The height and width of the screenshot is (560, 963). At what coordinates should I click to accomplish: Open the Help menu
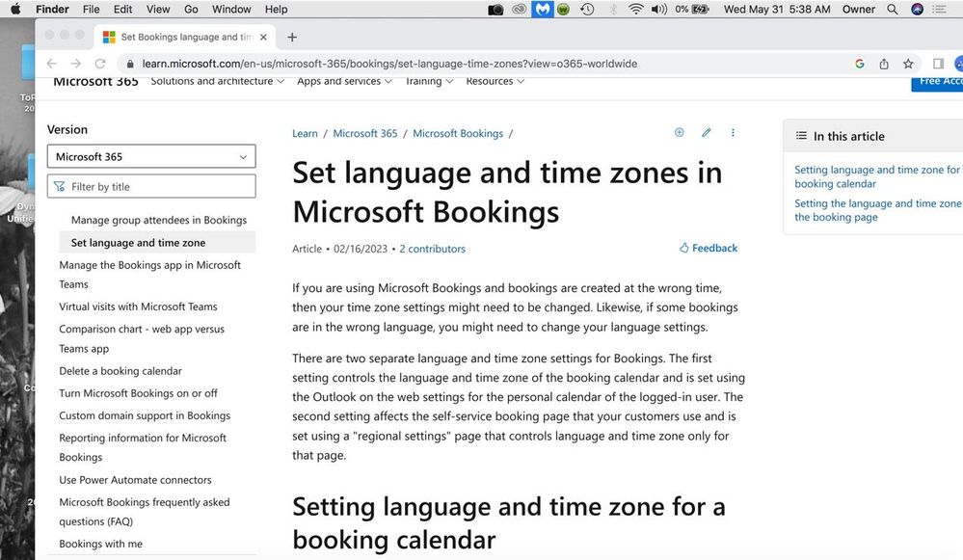277,10
